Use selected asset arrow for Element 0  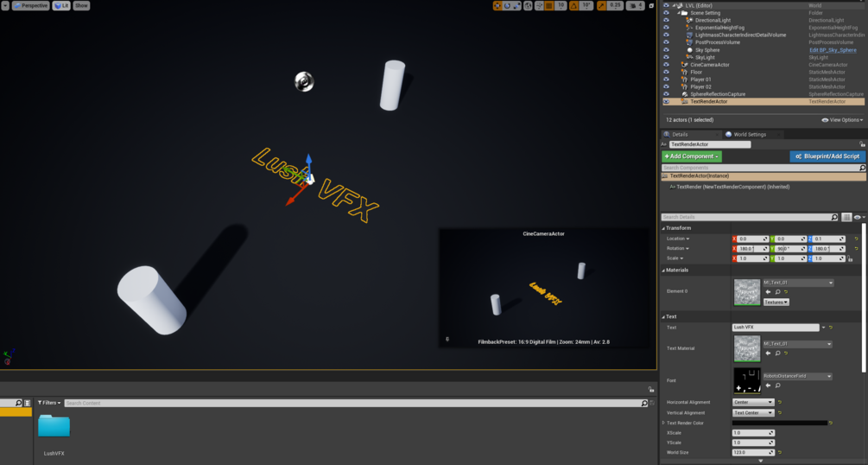point(768,292)
